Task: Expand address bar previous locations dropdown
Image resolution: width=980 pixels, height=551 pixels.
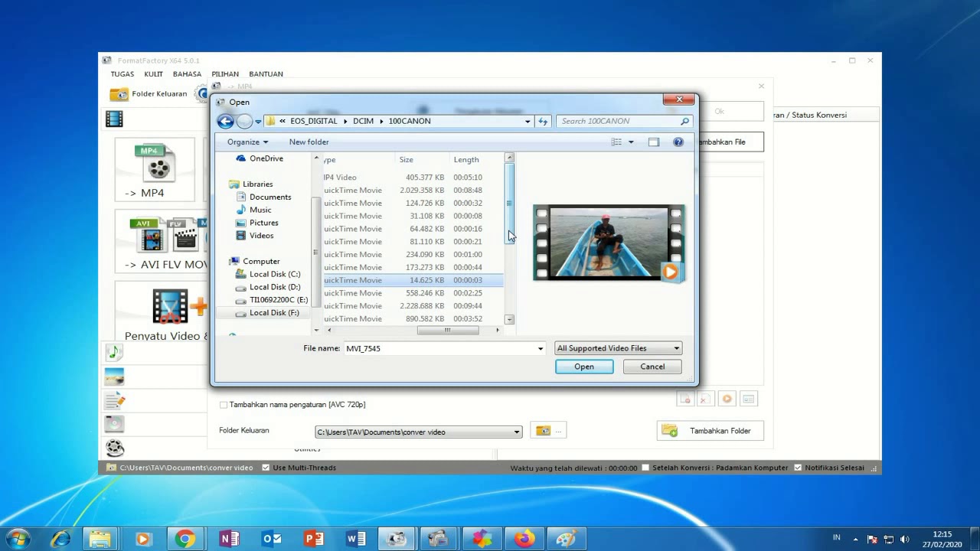Action: pos(528,121)
